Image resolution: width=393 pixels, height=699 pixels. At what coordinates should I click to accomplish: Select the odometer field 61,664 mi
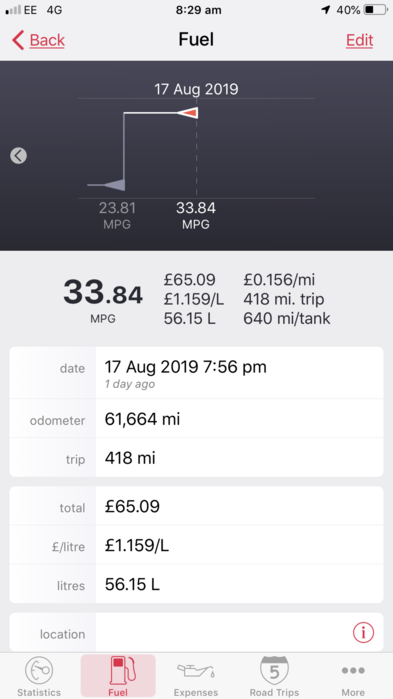[196, 419]
